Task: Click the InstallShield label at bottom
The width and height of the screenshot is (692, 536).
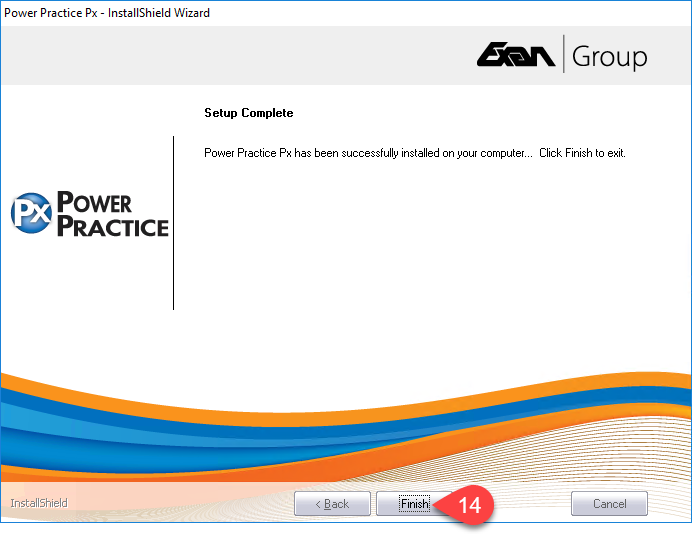Action: [x=39, y=503]
